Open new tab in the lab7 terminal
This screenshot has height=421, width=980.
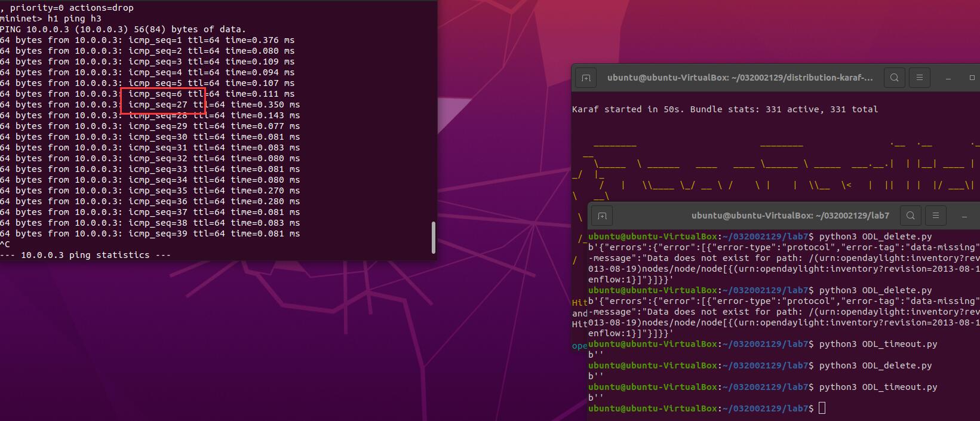602,216
